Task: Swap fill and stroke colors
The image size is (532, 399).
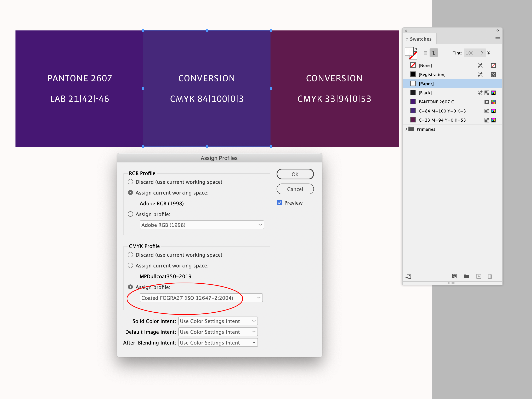Action: (x=416, y=49)
